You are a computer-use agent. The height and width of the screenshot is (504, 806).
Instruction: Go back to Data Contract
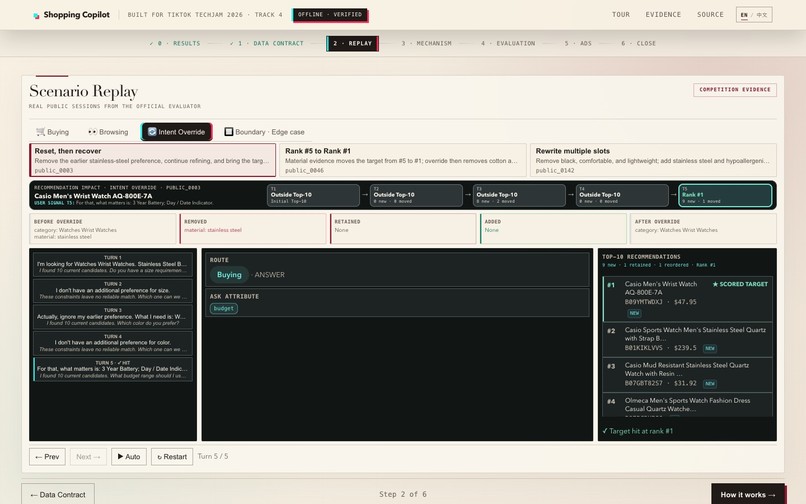(x=58, y=495)
